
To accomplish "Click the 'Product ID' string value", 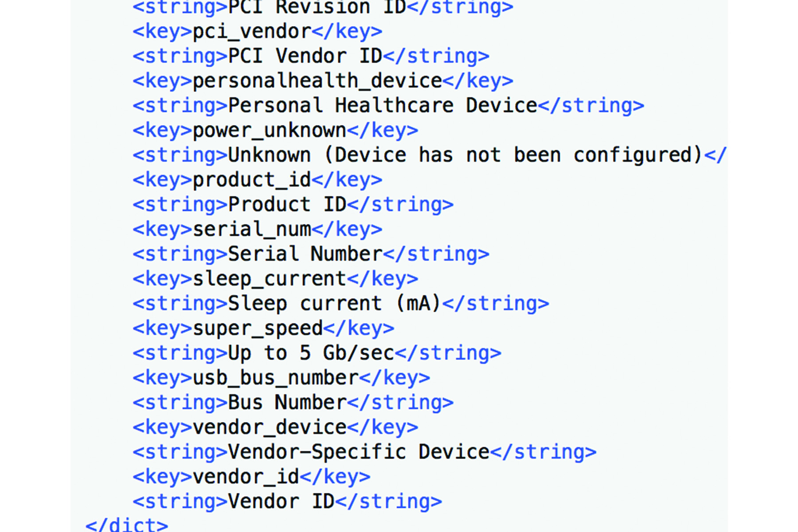I will point(287,205).
